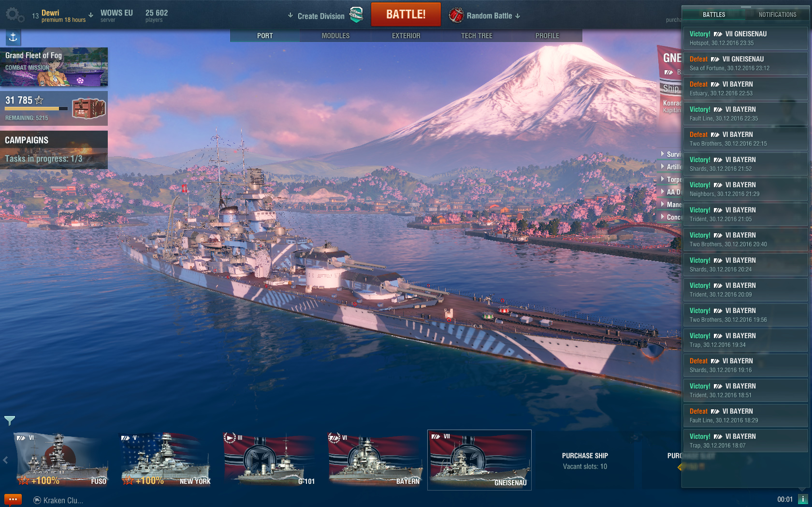Screen dimensions: 812x507
Task: Switch to the Modules tab
Action: pos(335,36)
